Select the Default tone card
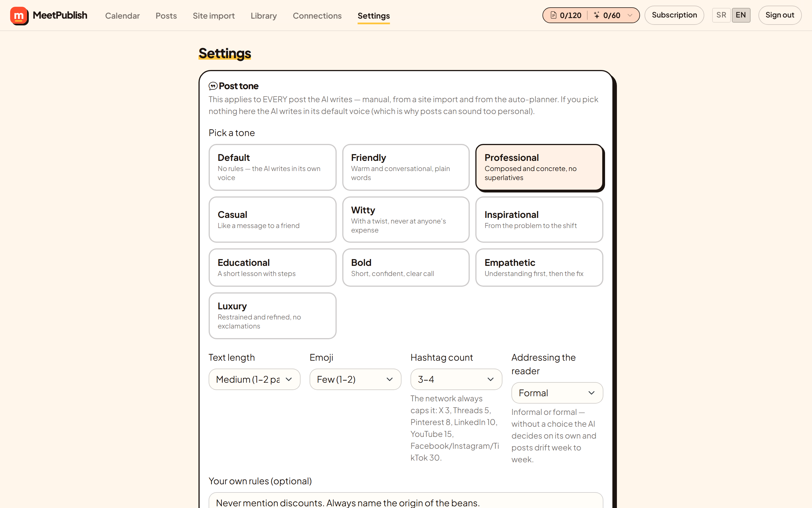This screenshot has height=508, width=812. point(272,167)
